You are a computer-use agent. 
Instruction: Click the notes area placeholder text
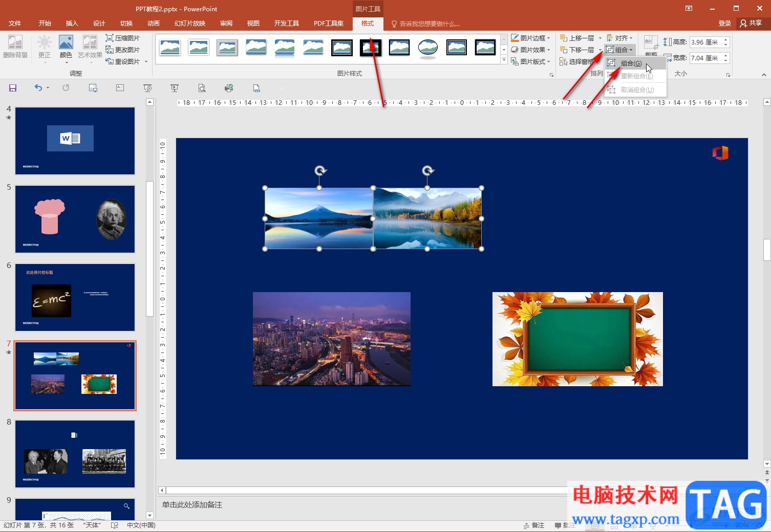(192, 505)
